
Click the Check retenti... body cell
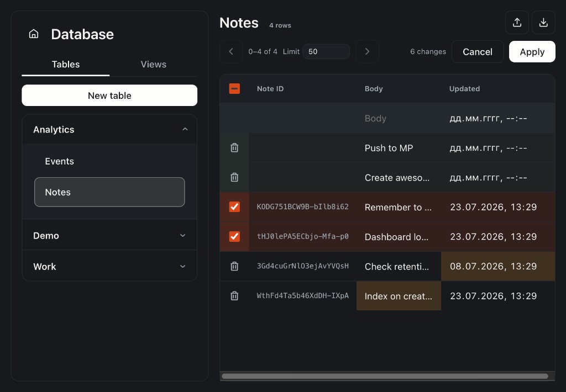399,266
